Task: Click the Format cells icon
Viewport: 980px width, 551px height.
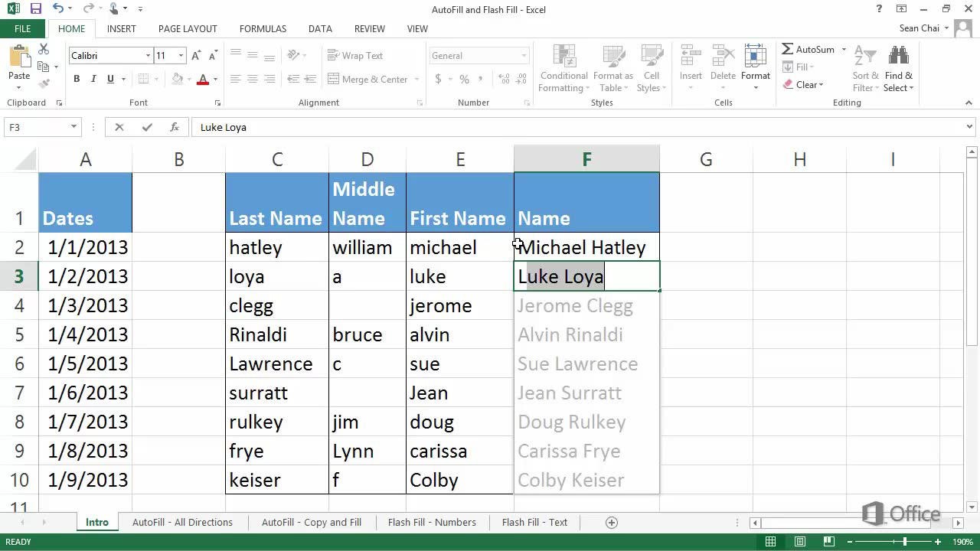Action: (755, 57)
